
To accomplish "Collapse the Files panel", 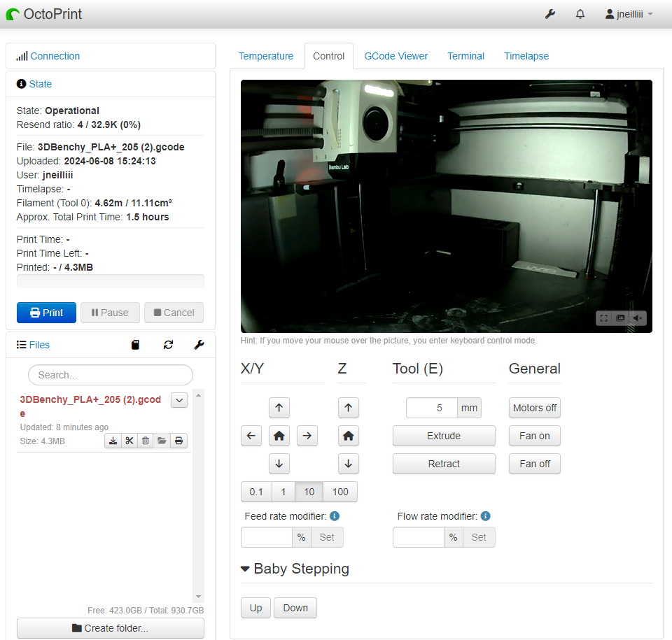I will pyautogui.click(x=39, y=345).
